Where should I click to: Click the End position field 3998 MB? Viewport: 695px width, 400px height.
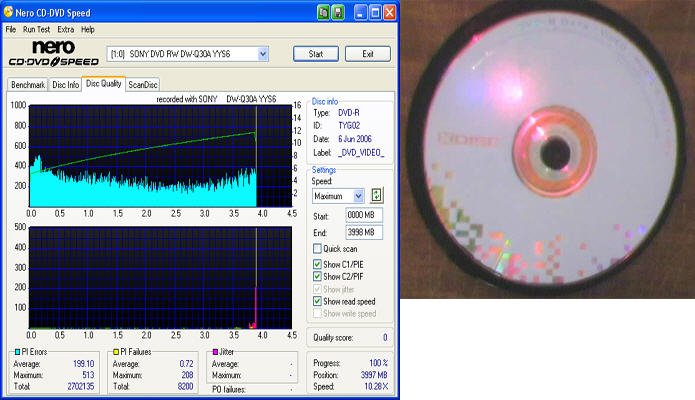pos(364,232)
